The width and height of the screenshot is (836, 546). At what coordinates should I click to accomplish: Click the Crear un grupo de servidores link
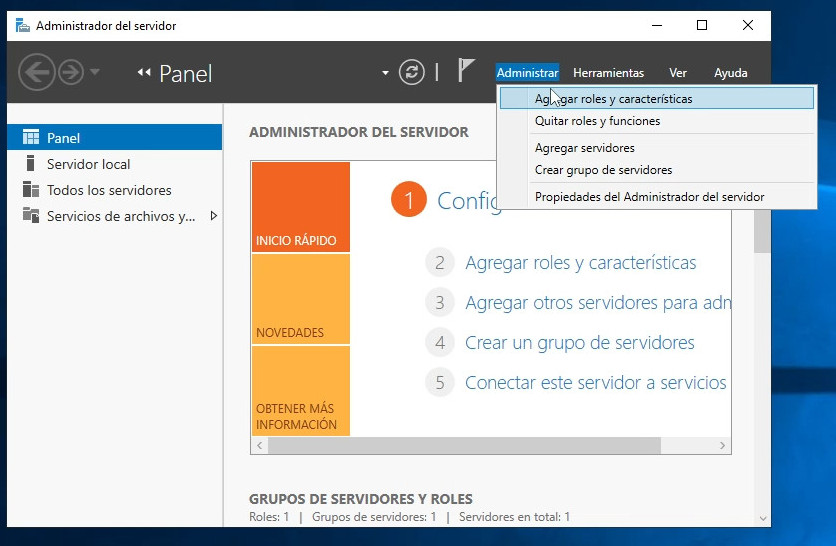click(x=579, y=343)
